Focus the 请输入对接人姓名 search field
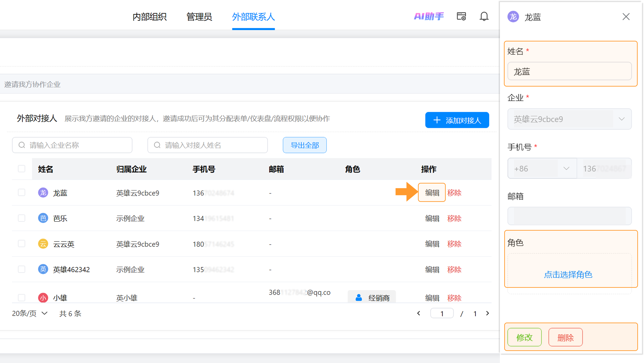This screenshot has height=363, width=644. pyautogui.click(x=207, y=145)
